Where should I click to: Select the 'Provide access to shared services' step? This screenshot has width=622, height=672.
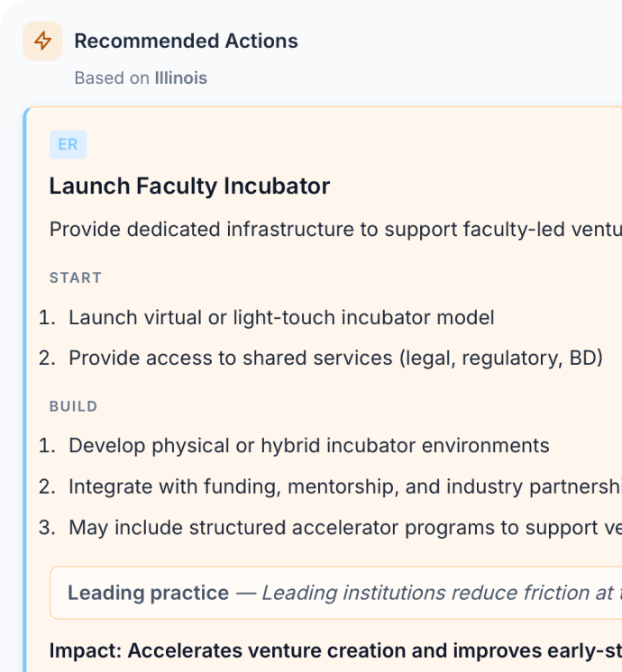tap(335, 359)
